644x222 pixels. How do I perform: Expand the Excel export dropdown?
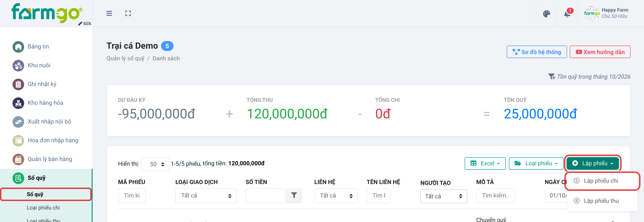[x=485, y=163]
